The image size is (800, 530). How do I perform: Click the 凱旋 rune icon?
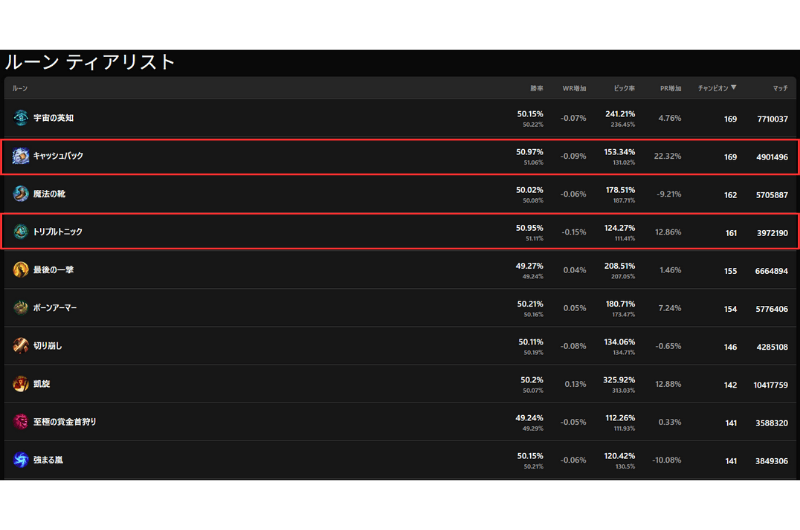[21, 384]
